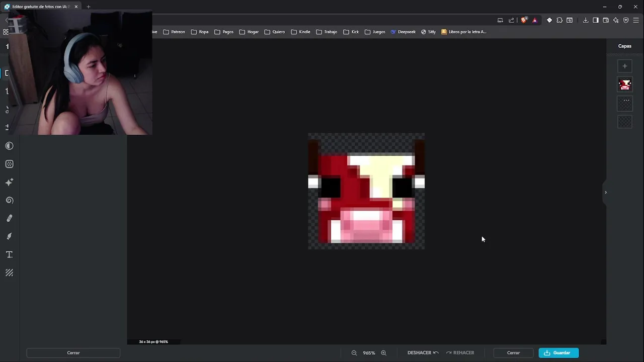Click the Brave Shields lion icon
The height and width of the screenshot is (362, 644).
(x=524, y=20)
